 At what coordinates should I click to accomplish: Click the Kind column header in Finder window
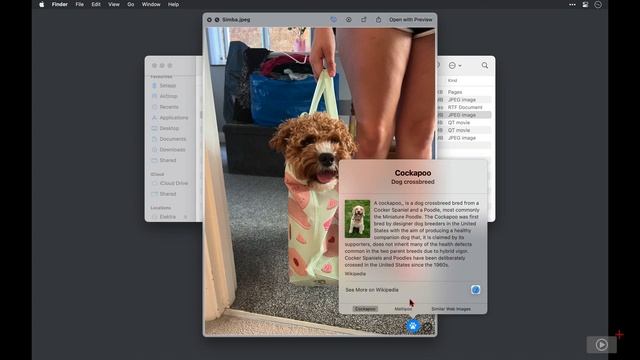coord(452,81)
